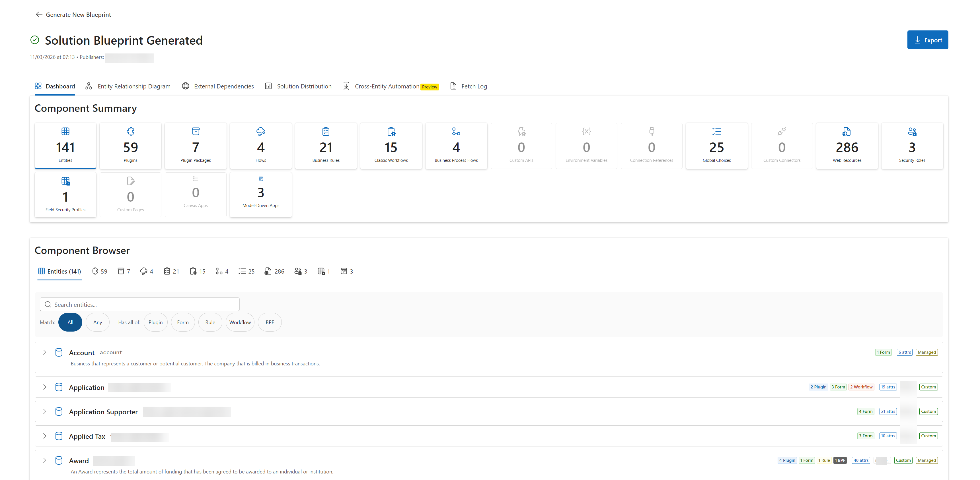The height and width of the screenshot is (480, 980).
Task: Select the Plugin Packages card showing 7
Action: pos(196,146)
